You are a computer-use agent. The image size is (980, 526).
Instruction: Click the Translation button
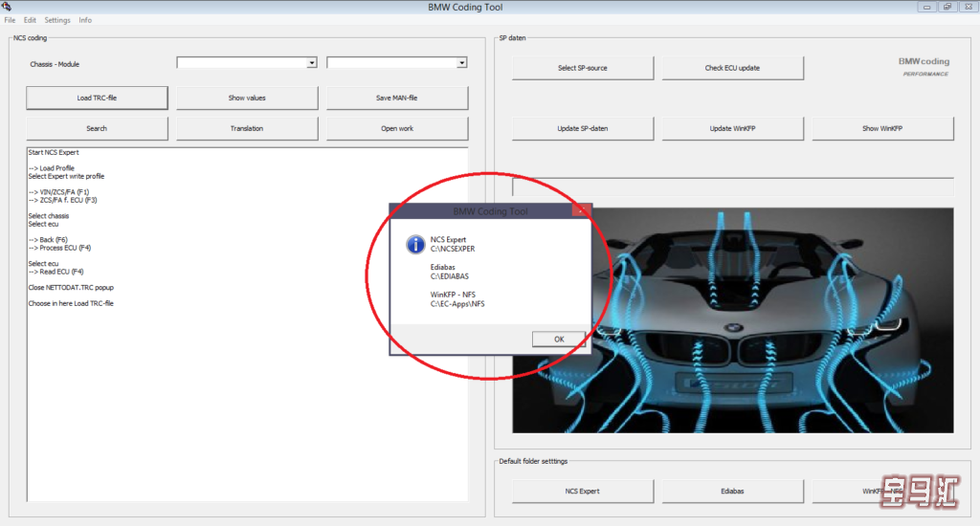click(247, 129)
